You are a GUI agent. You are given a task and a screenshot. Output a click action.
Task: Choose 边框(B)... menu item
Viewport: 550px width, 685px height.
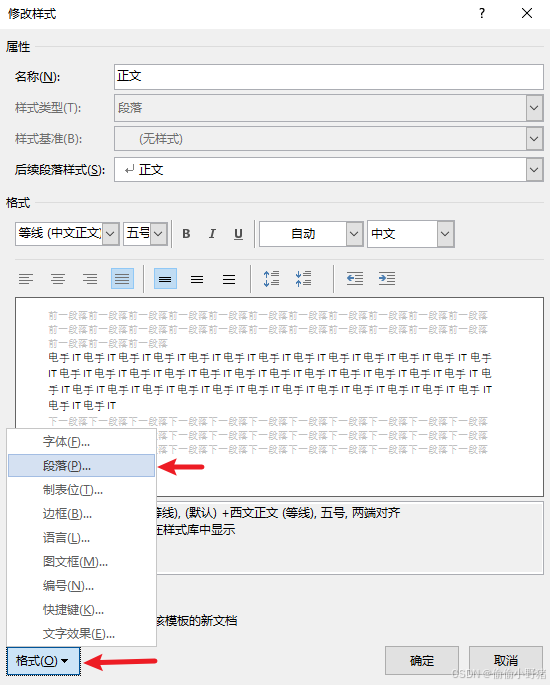82,514
